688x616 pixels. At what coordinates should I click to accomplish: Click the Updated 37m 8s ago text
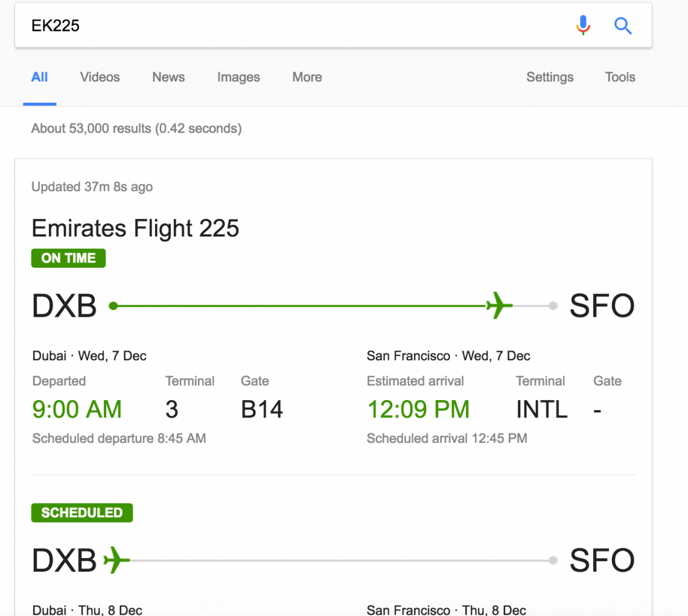[92, 187]
